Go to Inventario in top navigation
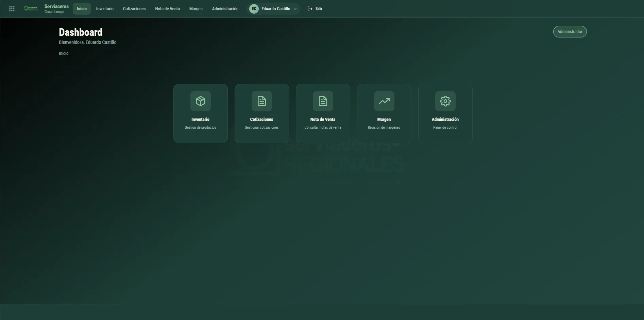The height and width of the screenshot is (320, 644). pos(105,9)
